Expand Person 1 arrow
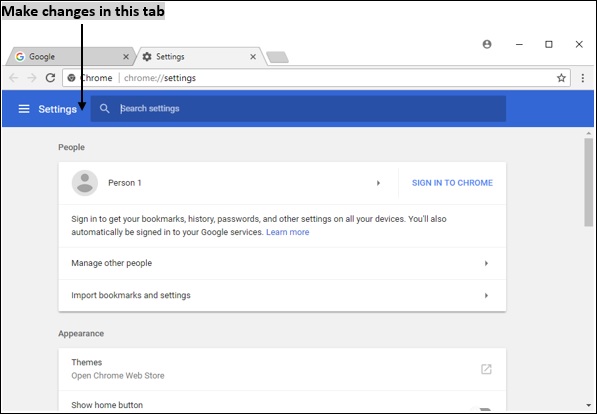 tap(378, 183)
